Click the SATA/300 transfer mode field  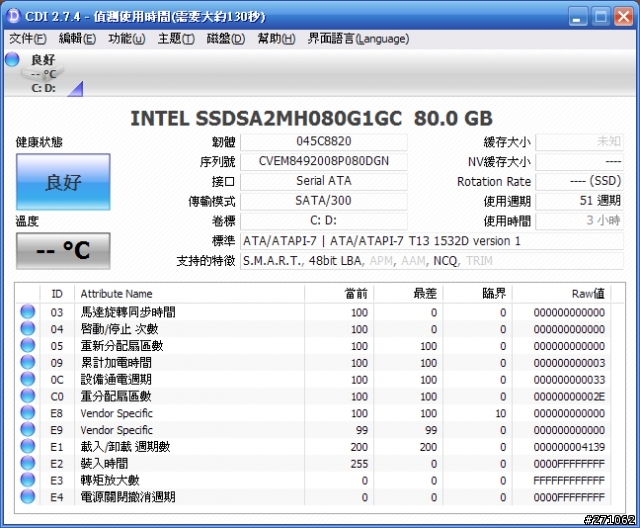(324, 201)
